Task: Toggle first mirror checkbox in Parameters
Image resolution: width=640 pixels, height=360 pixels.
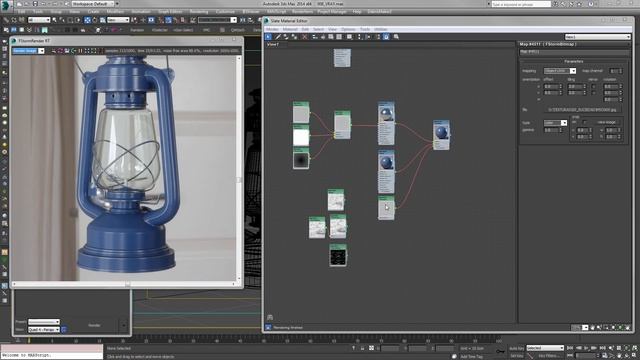Action: (x=593, y=87)
